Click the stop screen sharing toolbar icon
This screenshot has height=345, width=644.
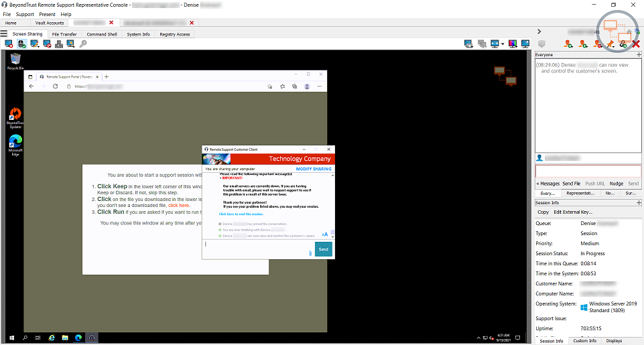coord(9,44)
